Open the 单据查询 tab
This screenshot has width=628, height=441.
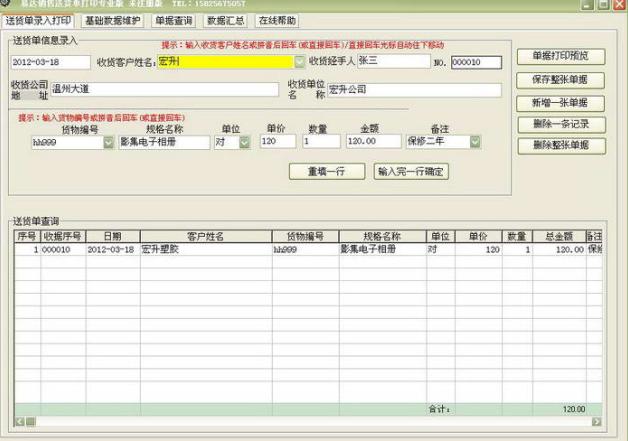(x=175, y=21)
